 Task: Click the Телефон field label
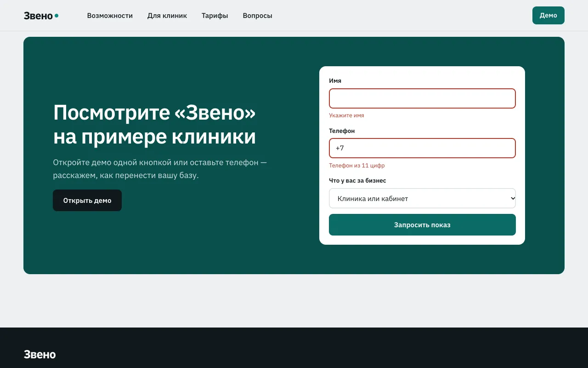342,131
